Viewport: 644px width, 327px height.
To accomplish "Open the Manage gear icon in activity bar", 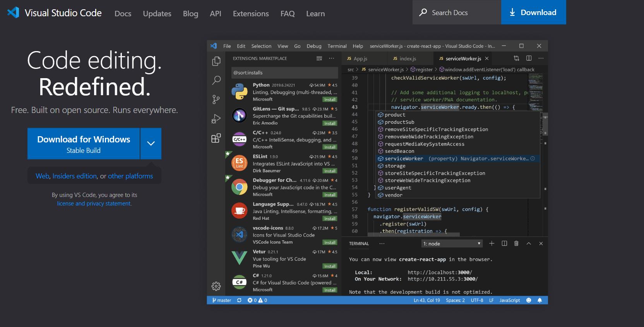I will pos(216,286).
